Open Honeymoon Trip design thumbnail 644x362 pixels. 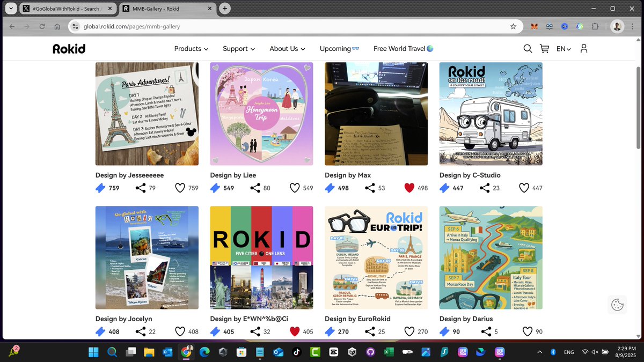coord(261,114)
